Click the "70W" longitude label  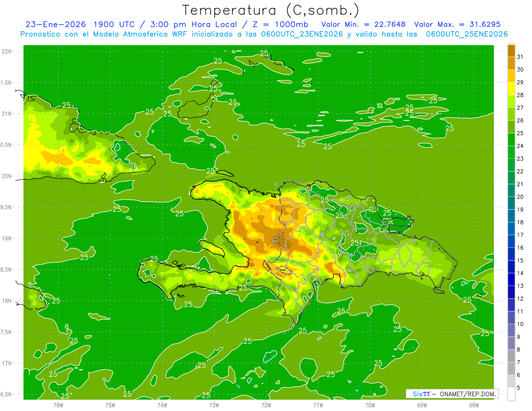pos(370,405)
